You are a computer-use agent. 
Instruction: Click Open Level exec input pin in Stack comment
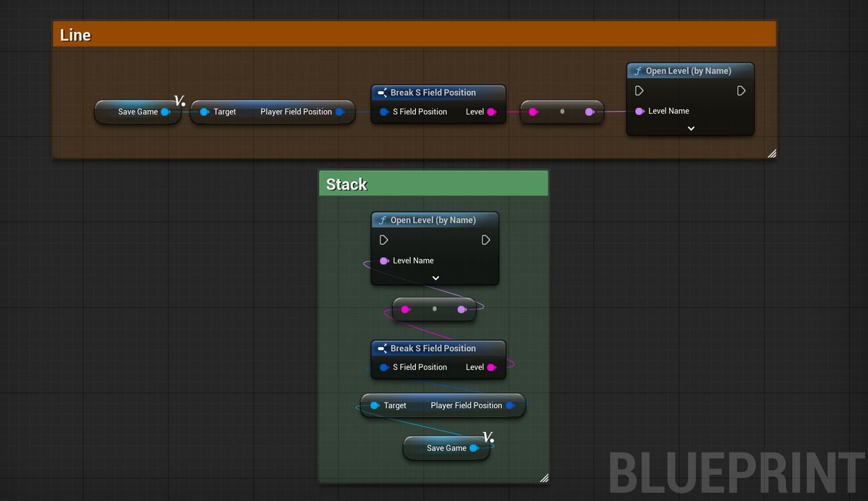pyautogui.click(x=384, y=240)
